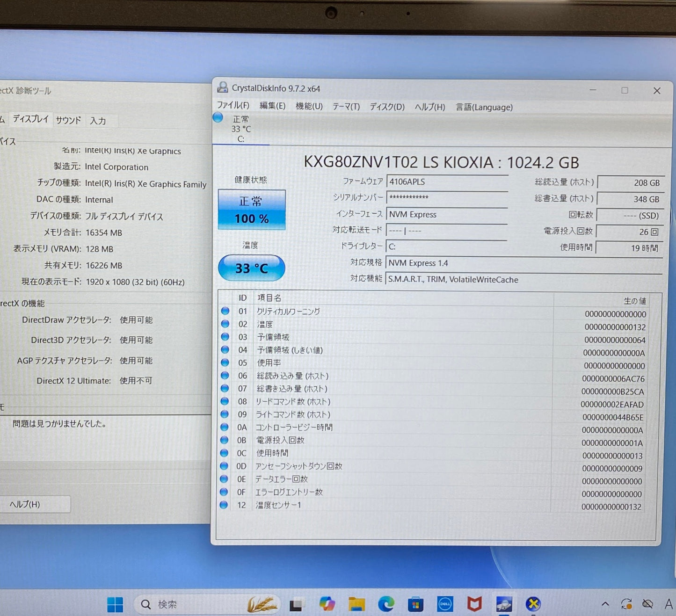Open the ヘルプ(H) menu in CrystalDiskInfo
Screen dimensions: 676x616
point(429,107)
